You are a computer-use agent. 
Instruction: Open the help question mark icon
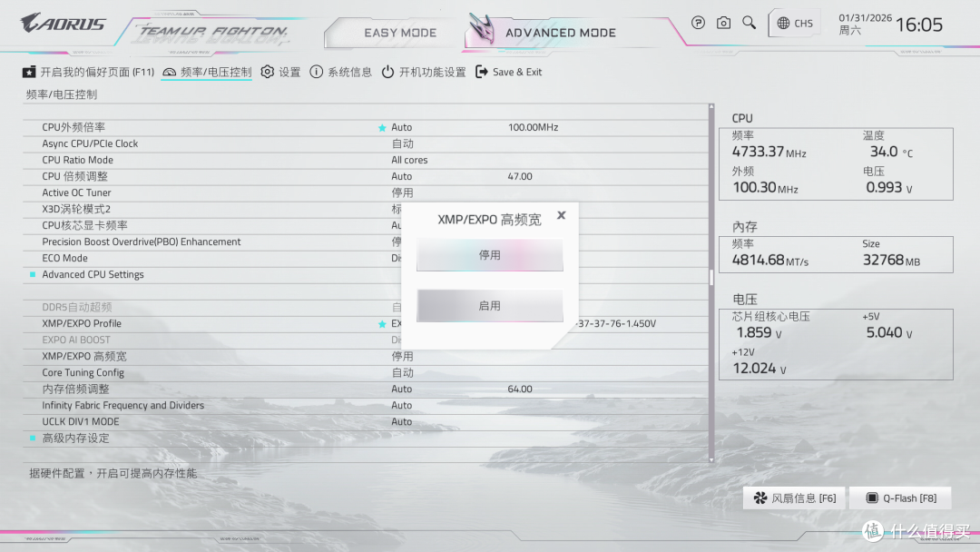pyautogui.click(x=698, y=23)
